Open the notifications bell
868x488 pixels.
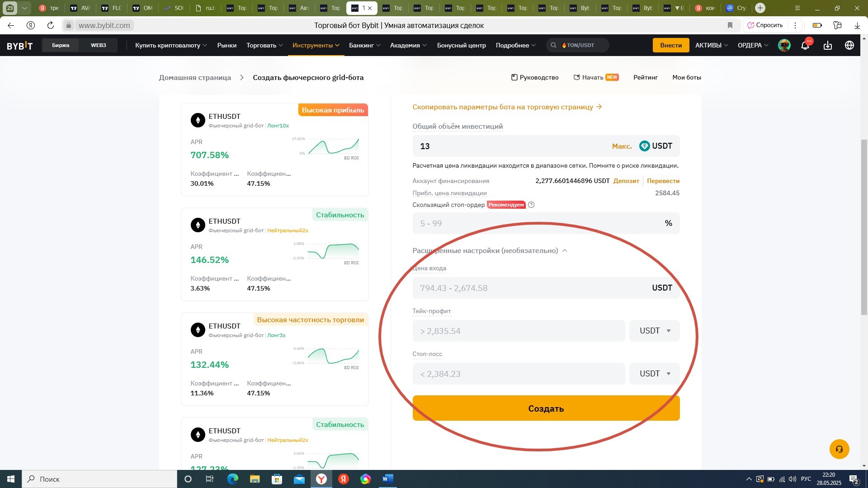click(805, 45)
